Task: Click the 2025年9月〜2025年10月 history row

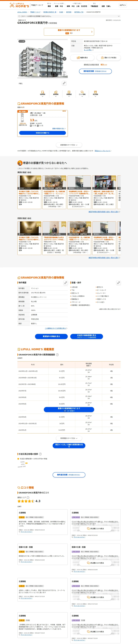Action: click(69, 378)
